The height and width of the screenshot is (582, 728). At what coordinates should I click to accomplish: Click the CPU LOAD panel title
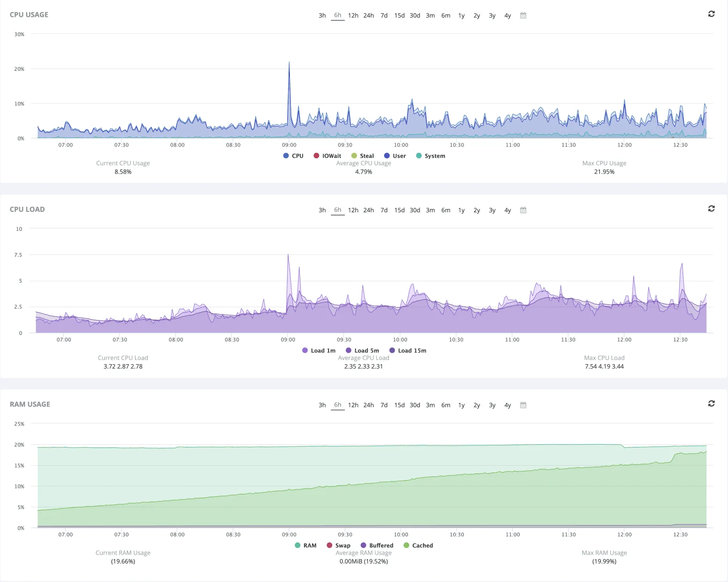27,209
